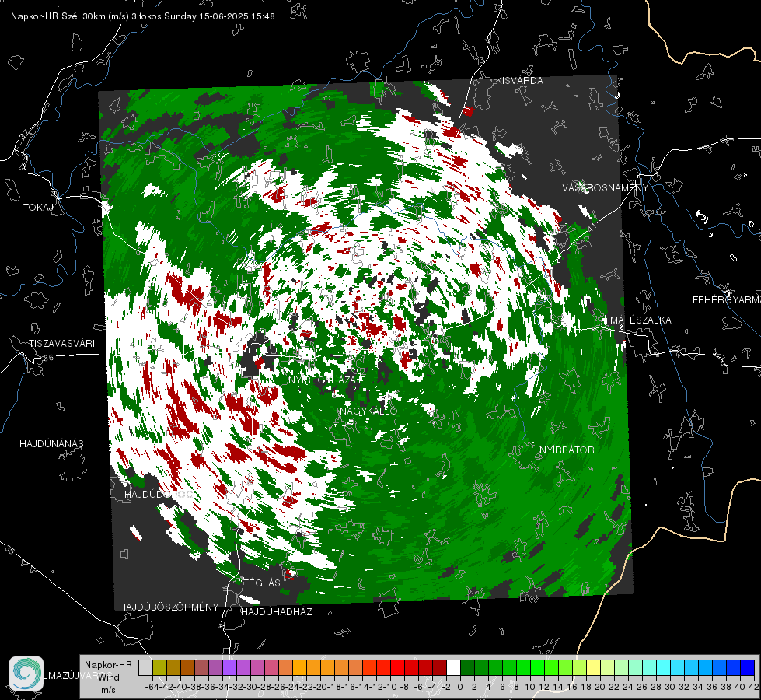Screen dimensions: 761x700
Task: Click the HAJDÚNÁNÁS label on the map
Action: pyautogui.click(x=51, y=443)
